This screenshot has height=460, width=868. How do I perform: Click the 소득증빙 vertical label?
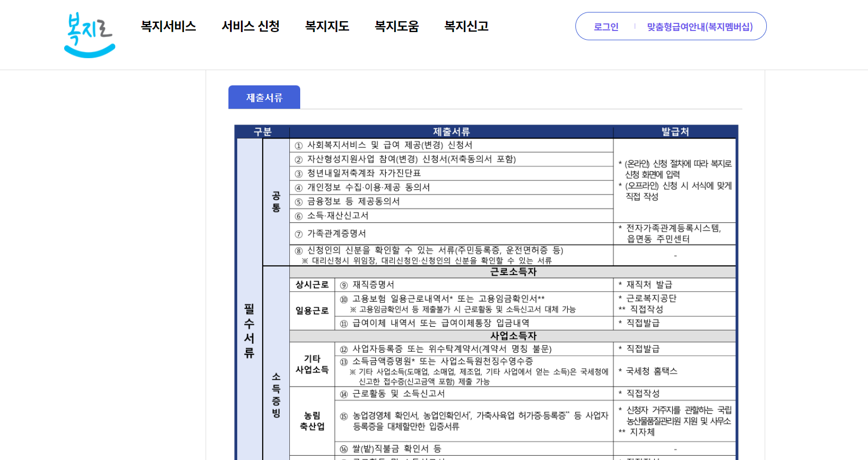276,395
